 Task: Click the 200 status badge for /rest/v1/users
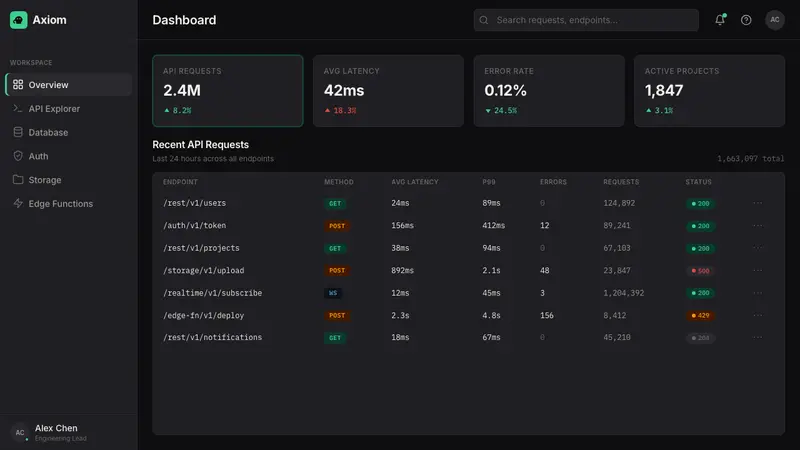[700, 204]
